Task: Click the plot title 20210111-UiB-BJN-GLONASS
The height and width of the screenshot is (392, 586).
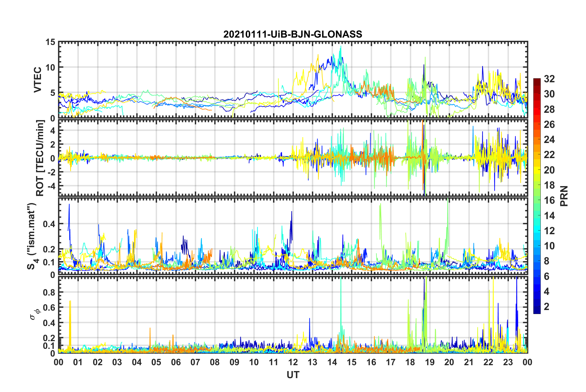Action: coord(293,34)
